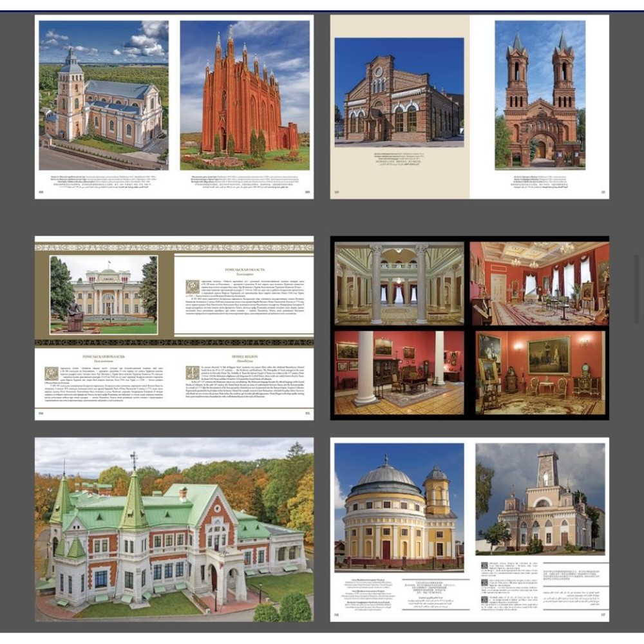Open the red gallery with white pillars photo
The image size is (644, 644).
(399, 372)
